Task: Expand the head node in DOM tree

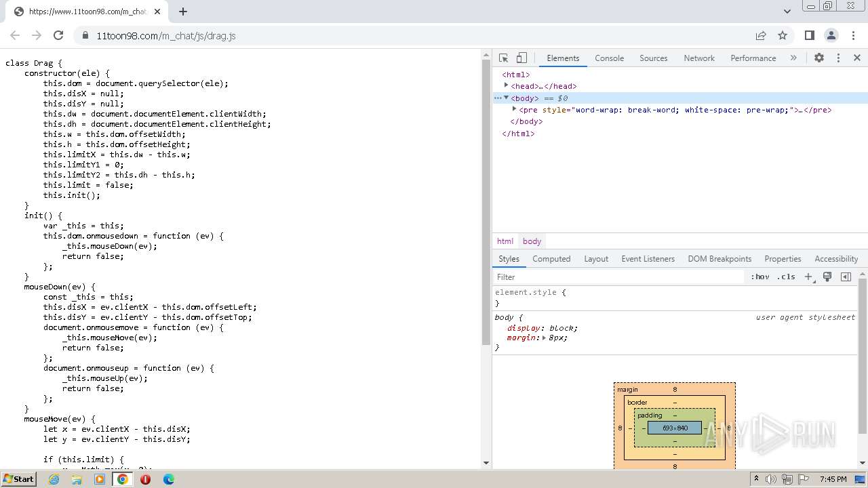Action: coord(507,86)
